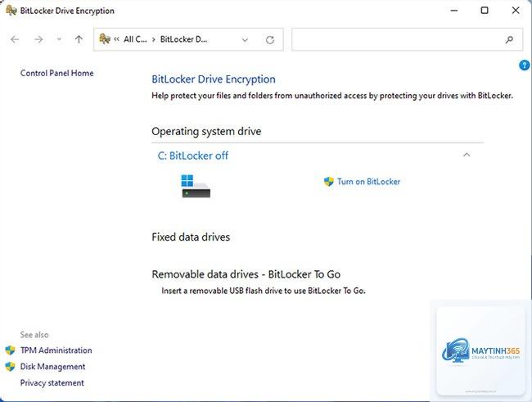Viewport: 532px width, 402px height.
Task: Click the 'See also' label
Action: tap(34, 335)
